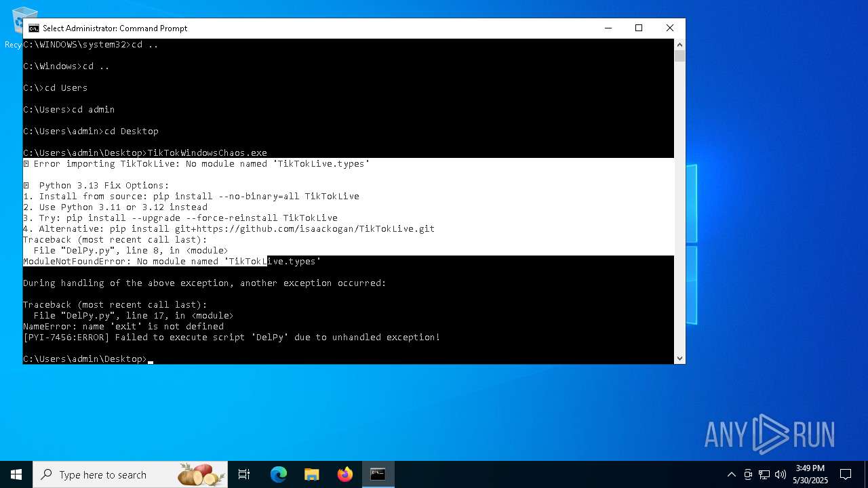The height and width of the screenshot is (488, 868).
Task: Open the volume control tray icon
Action: (x=781, y=474)
